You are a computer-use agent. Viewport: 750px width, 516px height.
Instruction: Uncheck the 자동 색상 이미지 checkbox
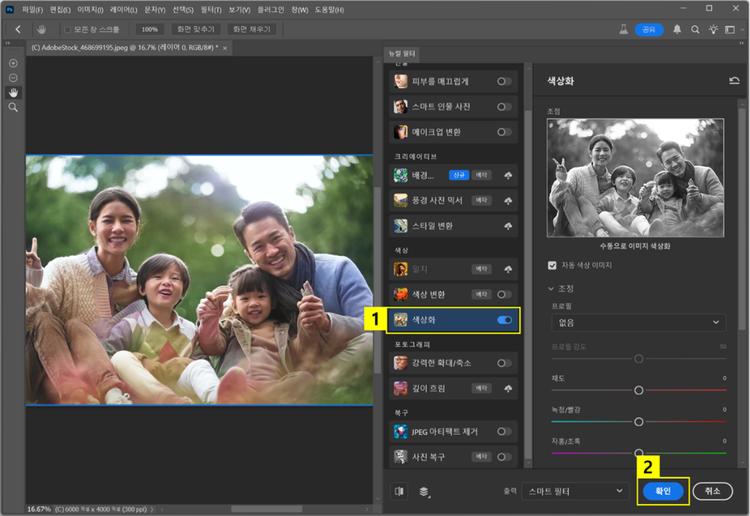coord(553,266)
